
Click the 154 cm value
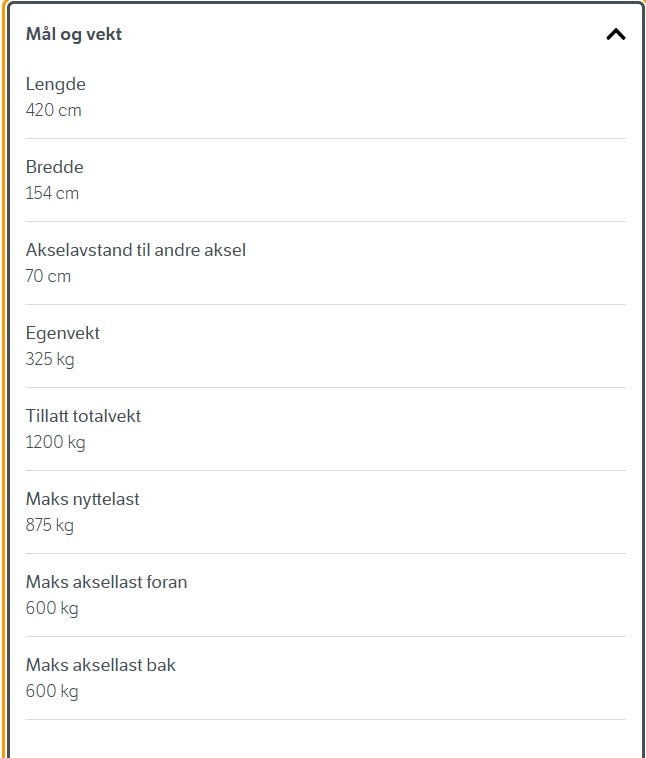[52, 193]
